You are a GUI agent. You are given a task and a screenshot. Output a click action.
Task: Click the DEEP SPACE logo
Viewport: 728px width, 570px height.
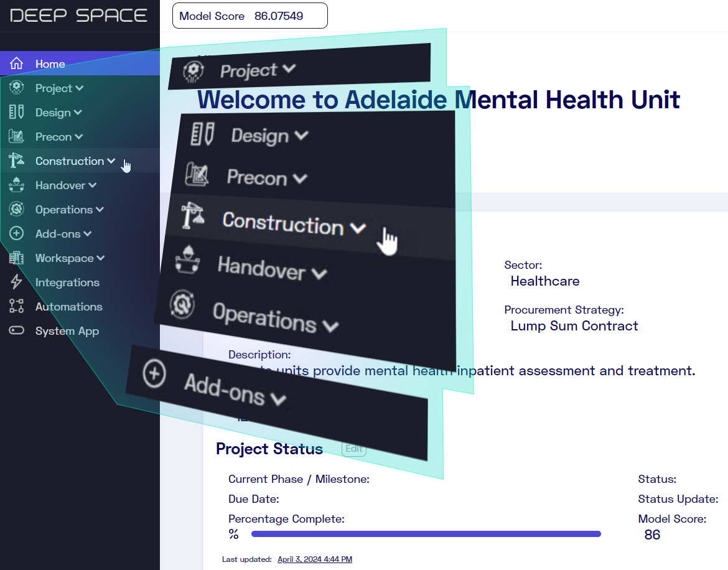click(79, 16)
